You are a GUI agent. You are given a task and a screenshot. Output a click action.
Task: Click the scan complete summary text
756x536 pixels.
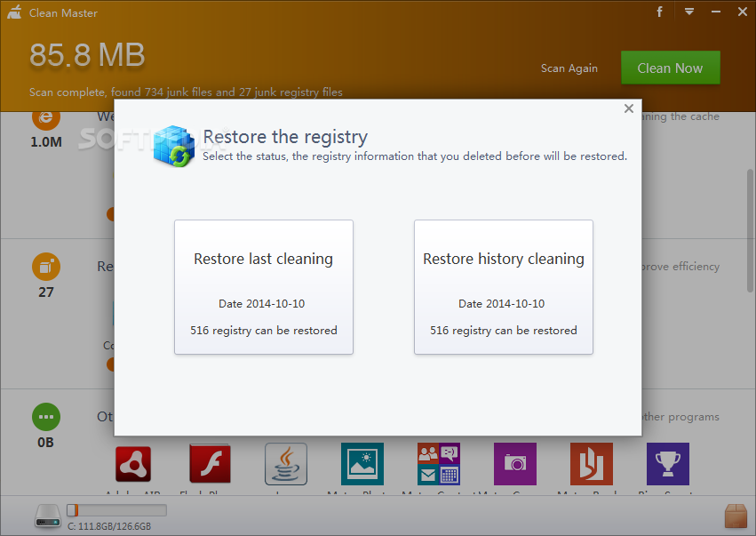[x=186, y=92]
